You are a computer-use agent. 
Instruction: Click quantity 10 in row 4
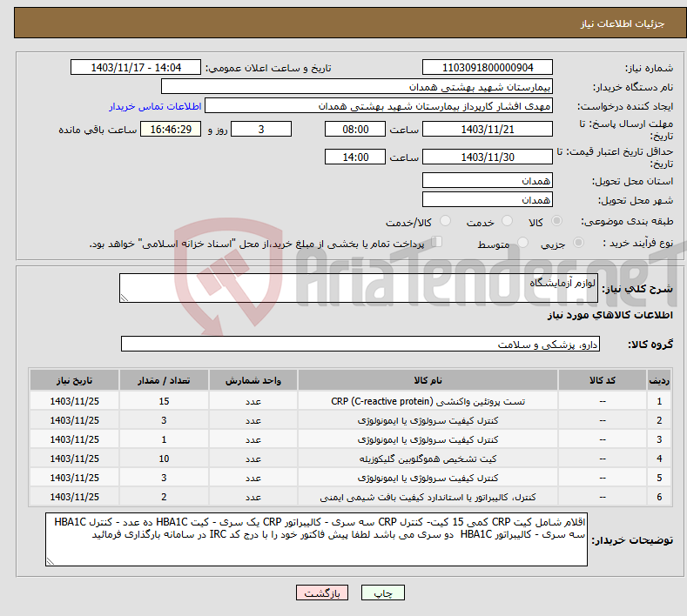tap(164, 459)
